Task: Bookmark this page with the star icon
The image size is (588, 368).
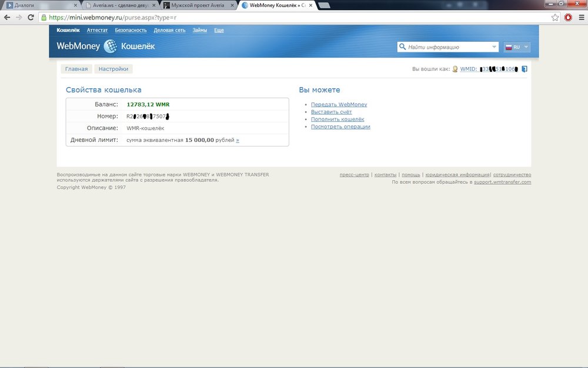Action: click(555, 18)
